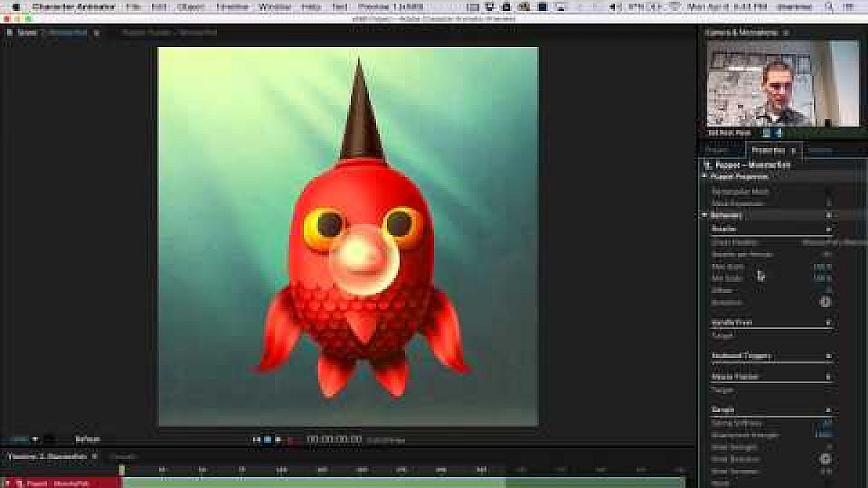Toggle the camera input icon

[x=766, y=133]
